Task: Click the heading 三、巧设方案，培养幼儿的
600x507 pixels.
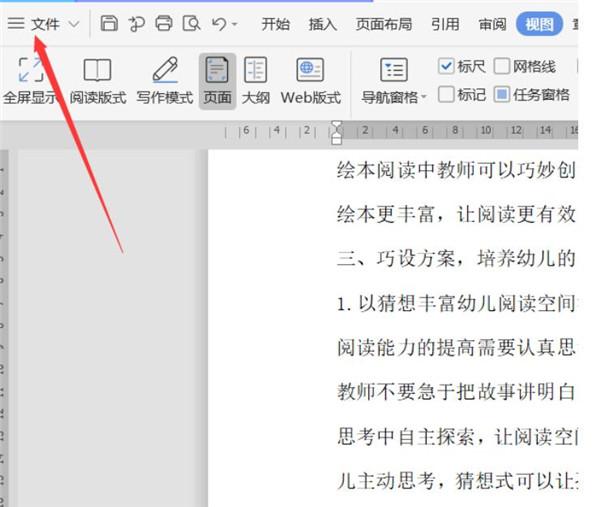Action: pyautogui.click(x=457, y=258)
